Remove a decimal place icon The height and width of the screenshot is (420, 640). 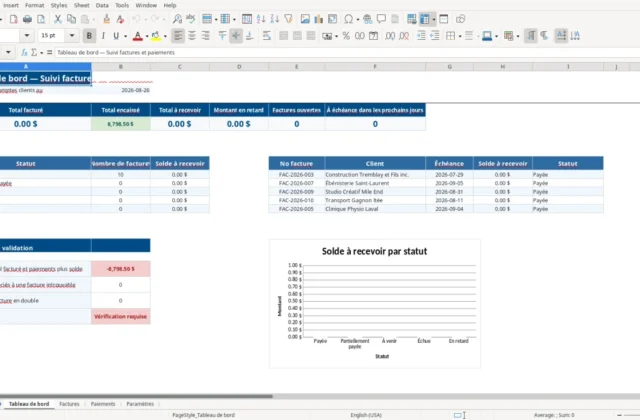(404, 36)
